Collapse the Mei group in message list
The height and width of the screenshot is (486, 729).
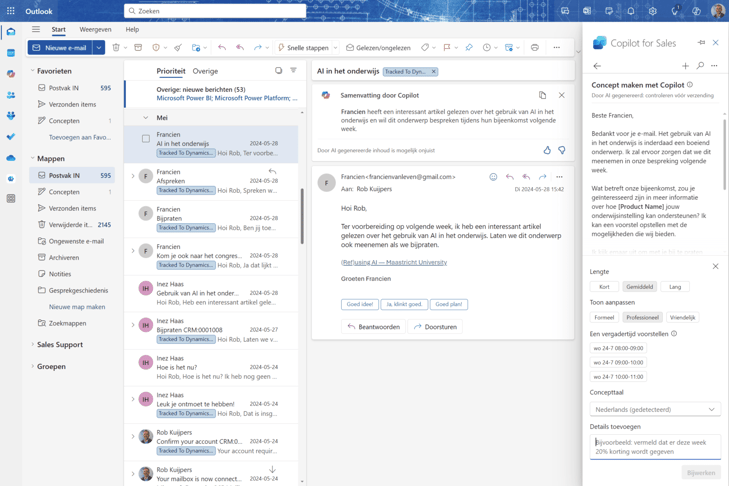(x=146, y=118)
